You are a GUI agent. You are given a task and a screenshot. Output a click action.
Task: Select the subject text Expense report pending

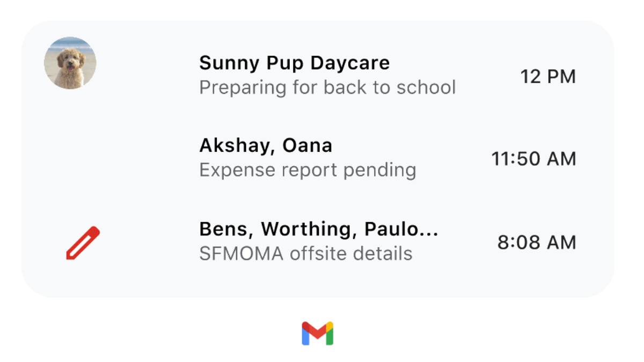click(308, 170)
